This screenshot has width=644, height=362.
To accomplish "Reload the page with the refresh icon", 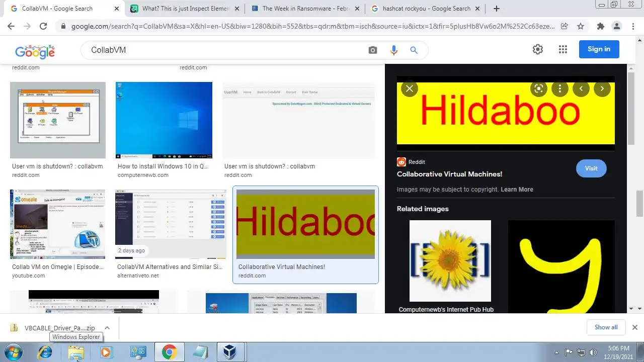I will (x=43, y=26).
